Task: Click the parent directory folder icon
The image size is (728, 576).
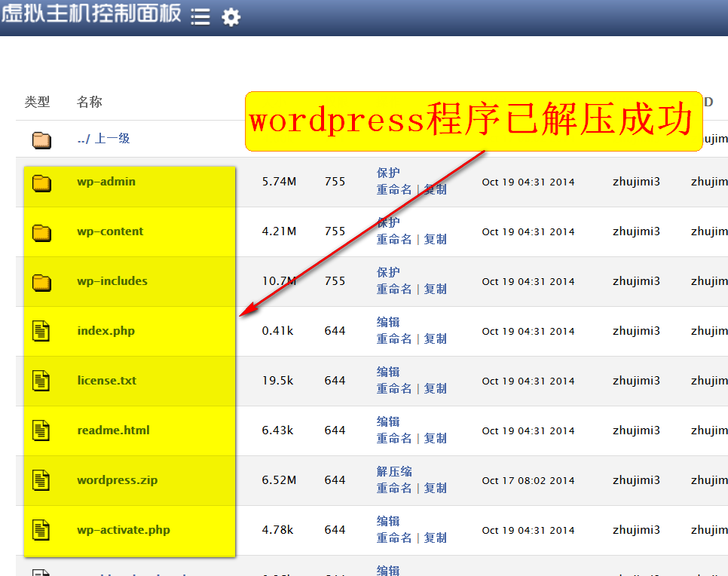Action: [41, 139]
